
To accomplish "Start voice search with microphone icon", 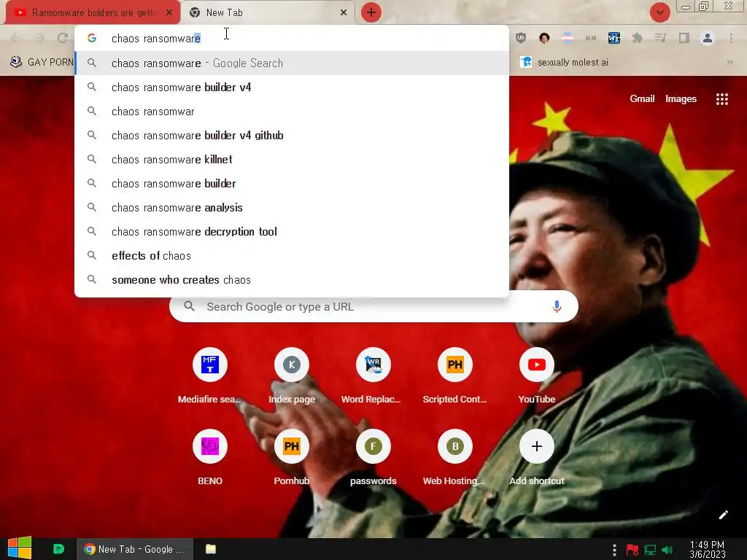I will coord(557,306).
